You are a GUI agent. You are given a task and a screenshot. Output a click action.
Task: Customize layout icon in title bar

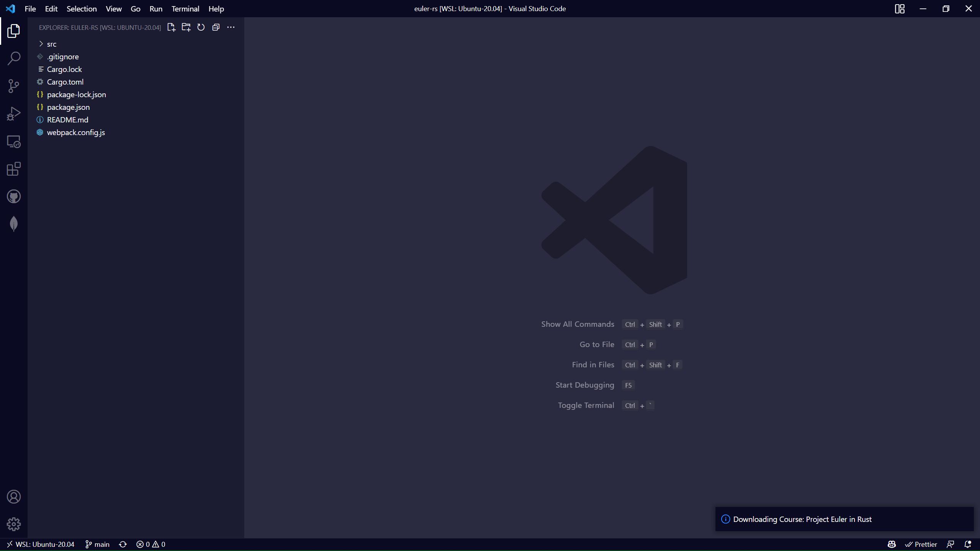[900, 8]
